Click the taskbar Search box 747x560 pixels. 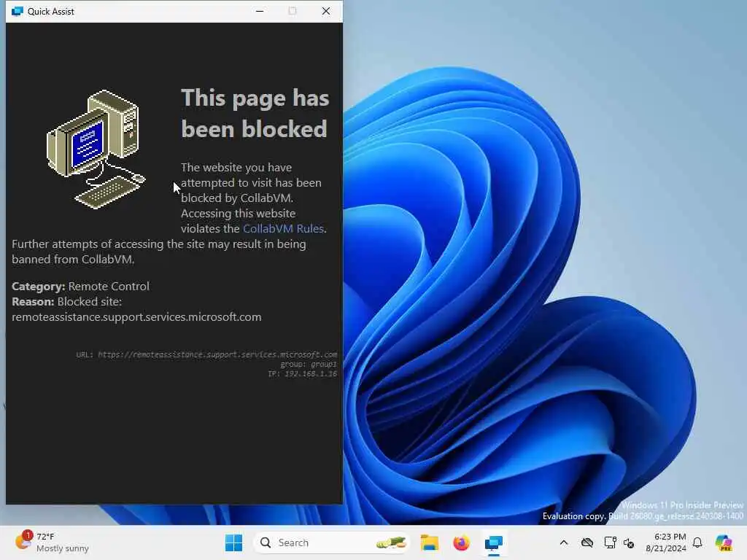332,542
